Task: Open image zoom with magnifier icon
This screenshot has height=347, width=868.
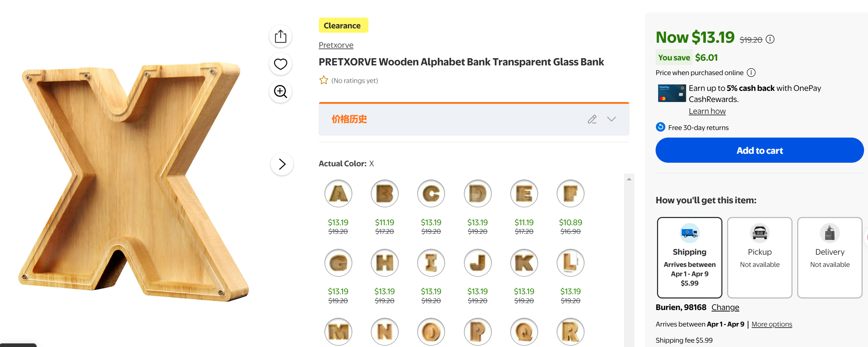Action: click(x=280, y=92)
